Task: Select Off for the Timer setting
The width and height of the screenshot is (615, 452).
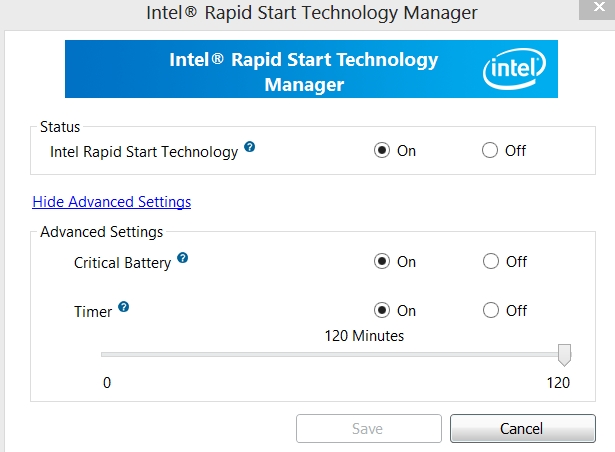Action: (x=490, y=311)
